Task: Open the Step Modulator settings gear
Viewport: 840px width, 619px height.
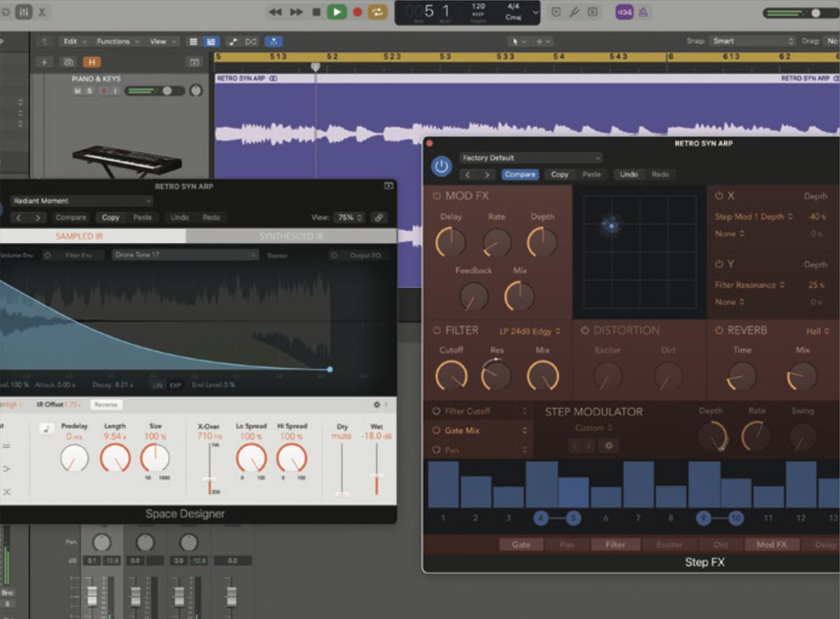Action: (x=608, y=445)
